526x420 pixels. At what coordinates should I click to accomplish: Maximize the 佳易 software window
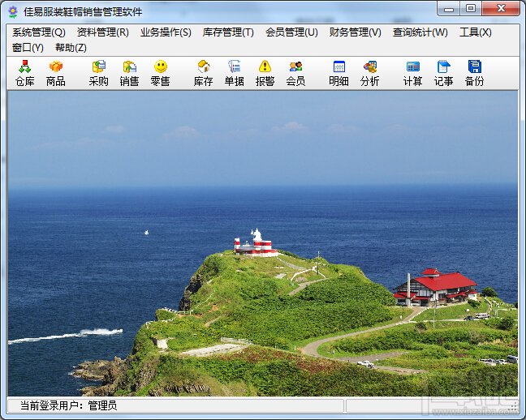pyautogui.click(x=471, y=9)
